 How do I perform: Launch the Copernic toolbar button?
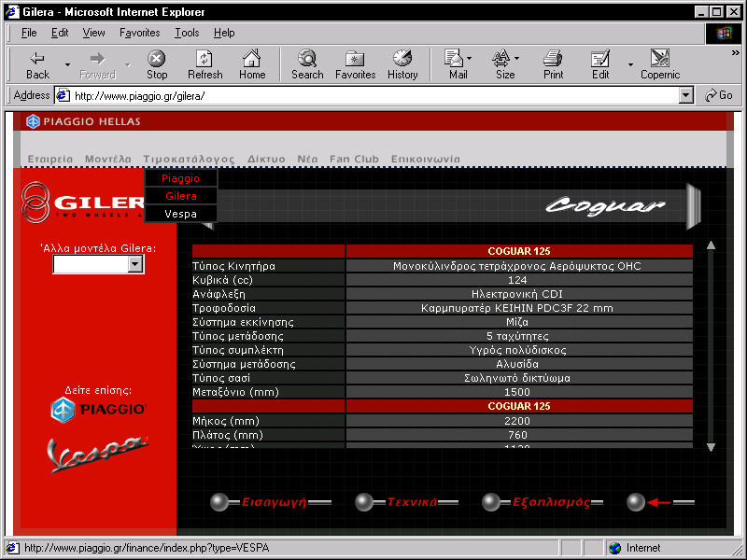click(660, 64)
